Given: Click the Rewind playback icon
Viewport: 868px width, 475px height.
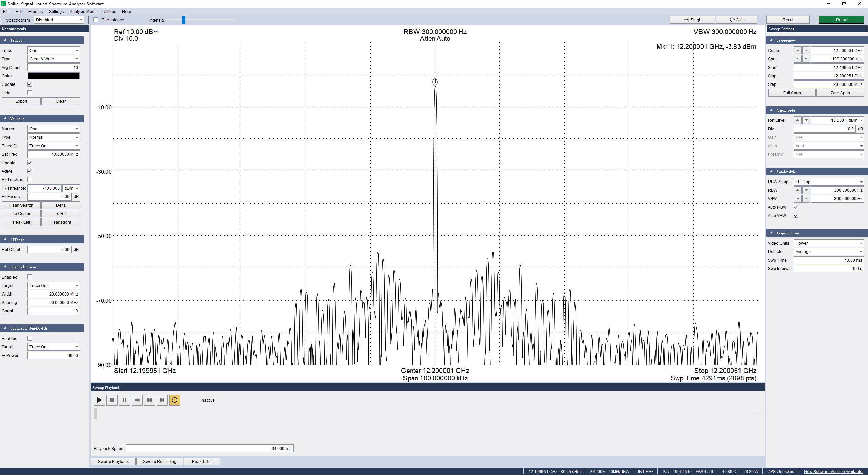Looking at the screenshot, I should point(137,400).
